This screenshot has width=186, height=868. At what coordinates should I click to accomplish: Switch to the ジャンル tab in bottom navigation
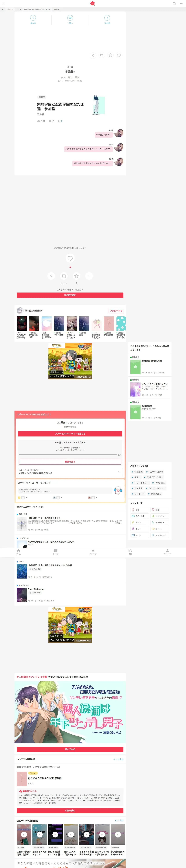tap(56, 552)
